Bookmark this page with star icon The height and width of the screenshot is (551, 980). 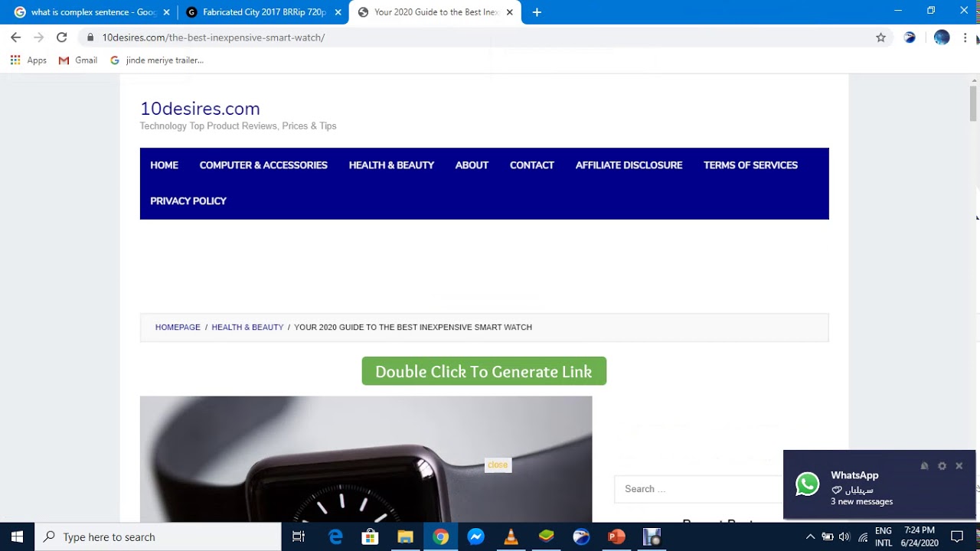880,37
